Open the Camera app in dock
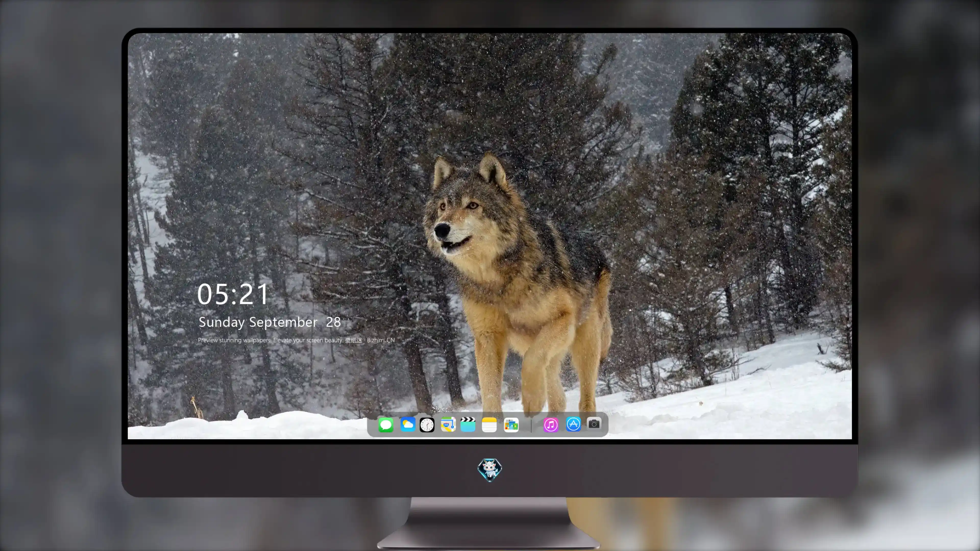 (594, 424)
